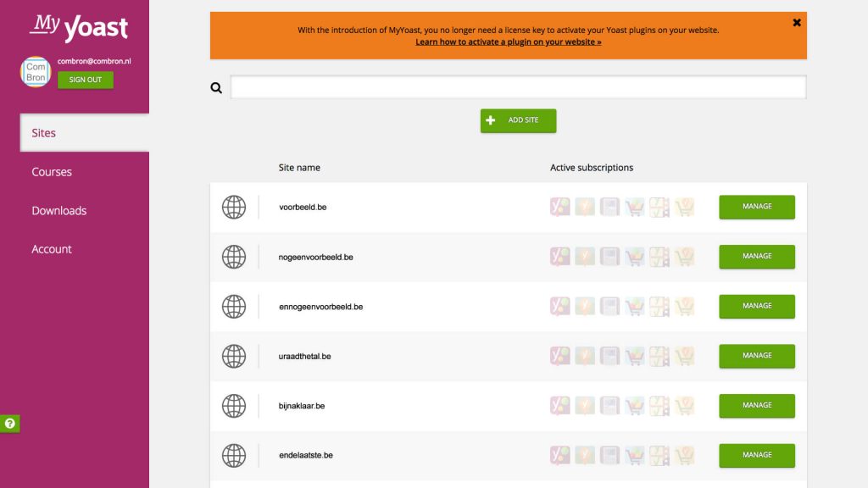
Task: Select the uraadthetal.be site name
Action: click(304, 357)
